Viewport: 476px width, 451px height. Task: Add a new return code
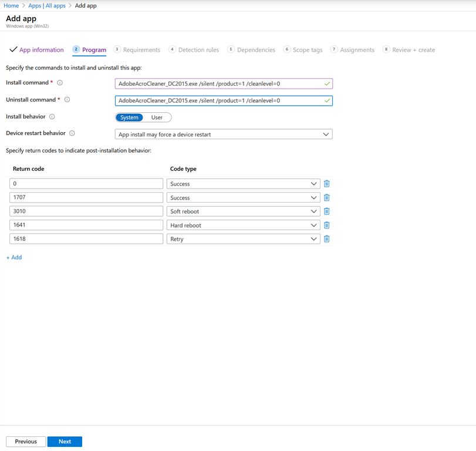(14, 257)
